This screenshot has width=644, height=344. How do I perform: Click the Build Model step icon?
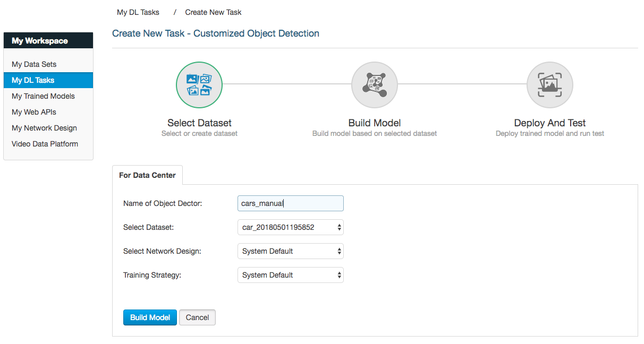coord(375,84)
